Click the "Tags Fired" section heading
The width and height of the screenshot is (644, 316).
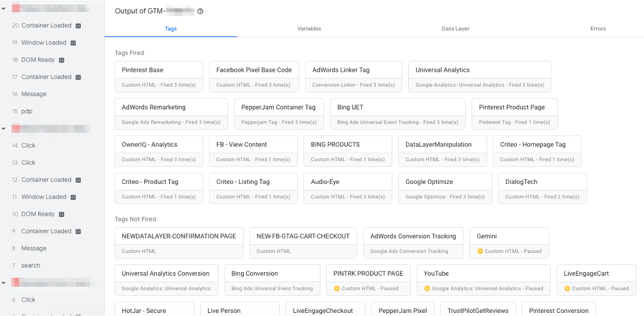(x=130, y=53)
